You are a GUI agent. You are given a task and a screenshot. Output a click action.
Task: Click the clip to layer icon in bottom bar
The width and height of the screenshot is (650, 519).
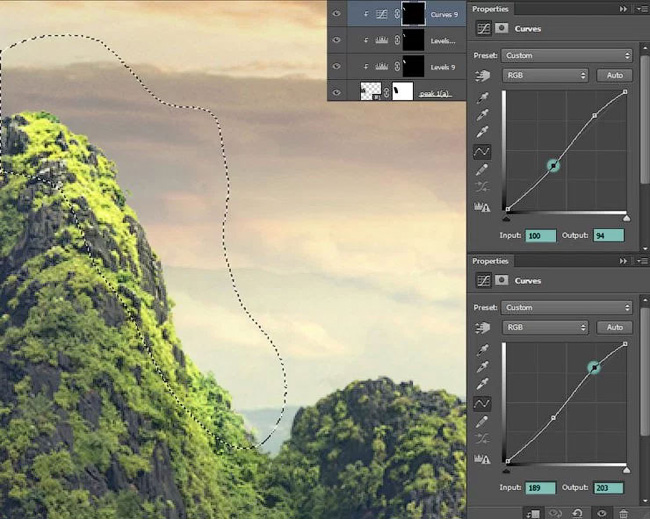coord(533,513)
